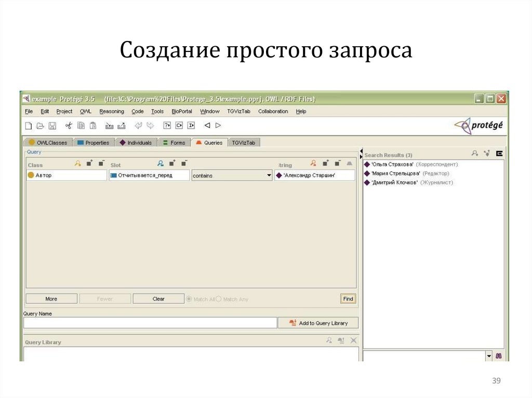Switch to the TGVizTab tab
Screen dimensions: 532x398
tap(244, 143)
